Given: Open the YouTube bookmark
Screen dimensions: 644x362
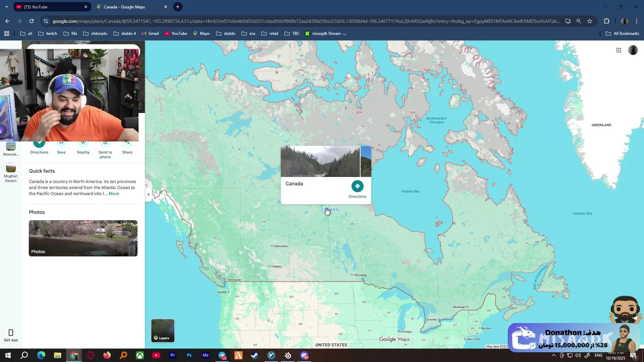Looking at the screenshot, I should (x=176, y=34).
